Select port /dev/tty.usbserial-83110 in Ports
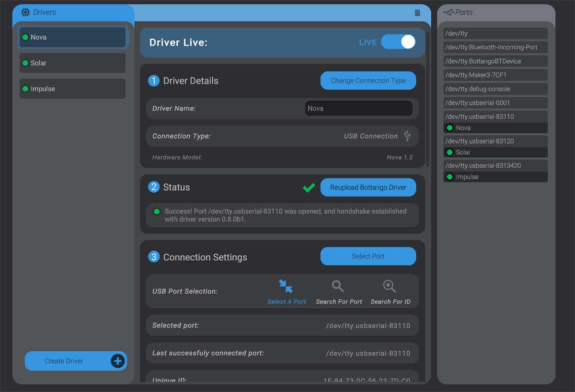Image resolution: width=575 pixels, height=392 pixels. coord(495,116)
